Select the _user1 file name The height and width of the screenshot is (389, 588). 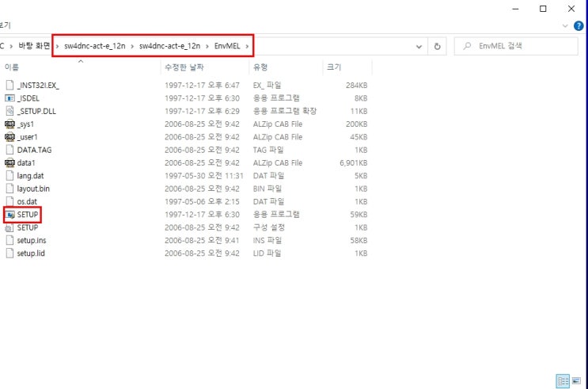28,137
